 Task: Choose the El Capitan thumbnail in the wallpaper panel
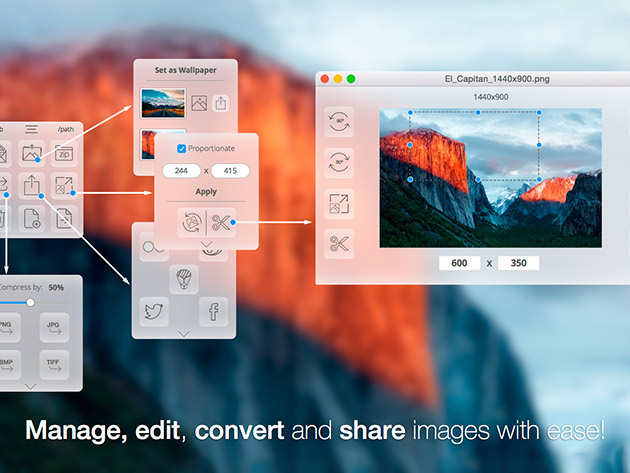[147, 144]
